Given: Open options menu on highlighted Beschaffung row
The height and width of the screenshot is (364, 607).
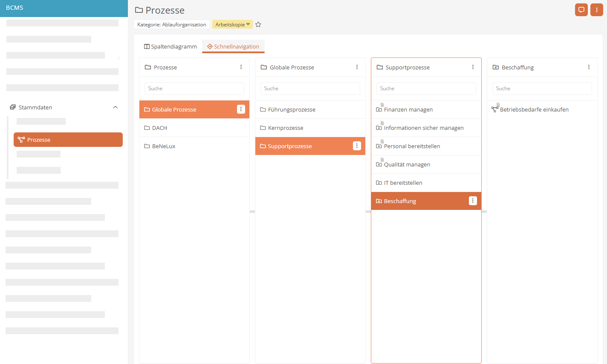Looking at the screenshot, I should tap(473, 201).
